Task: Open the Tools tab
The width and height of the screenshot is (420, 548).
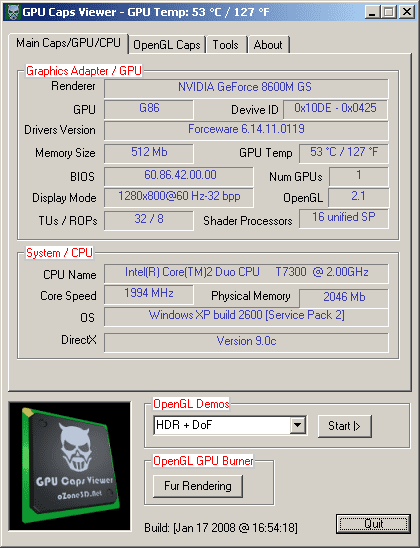Action: (x=226, y=45)
